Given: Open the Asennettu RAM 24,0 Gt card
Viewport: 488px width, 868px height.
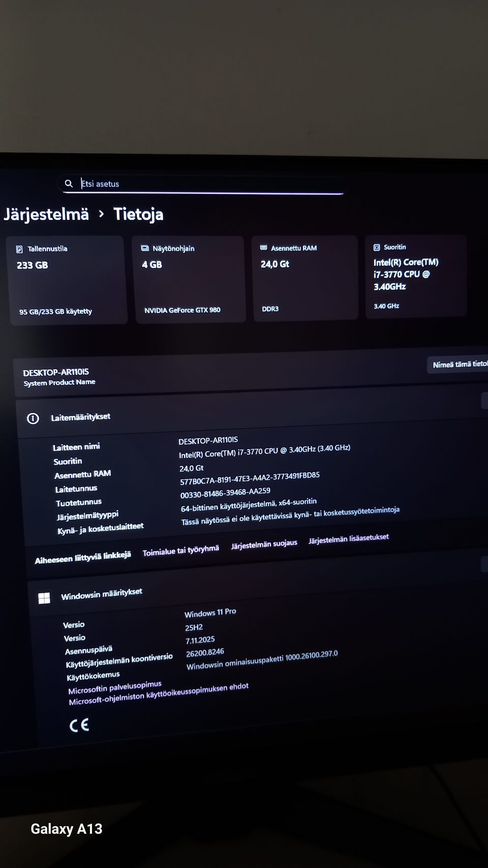Looking at the screenshot, I should tap(306, 278).
